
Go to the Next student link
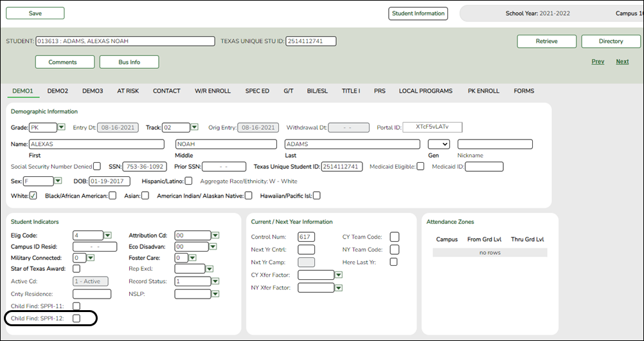tap(622, 62)
